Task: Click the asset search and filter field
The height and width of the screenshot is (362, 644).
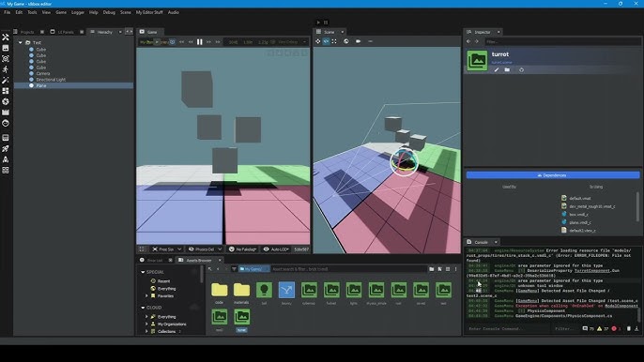Action: [x=348, y=269]
